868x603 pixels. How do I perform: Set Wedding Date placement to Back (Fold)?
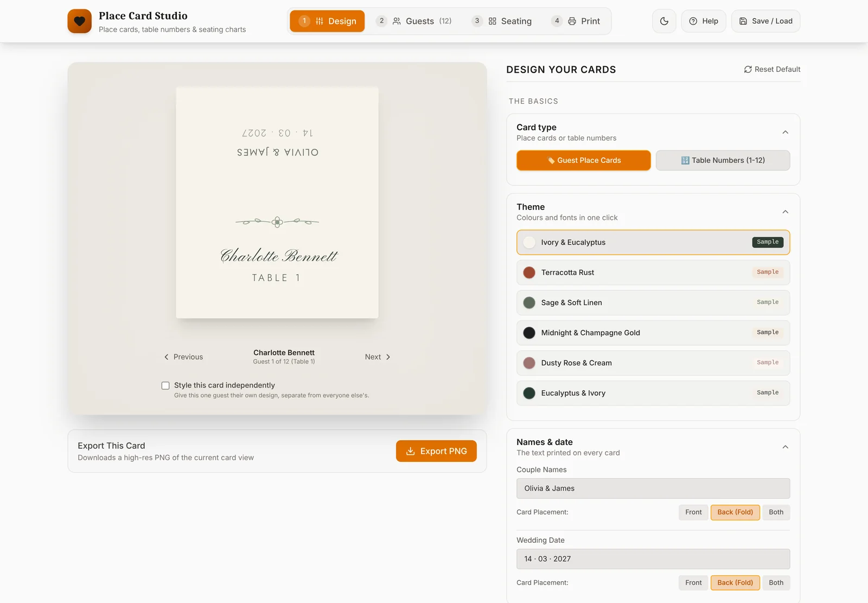[735, 583]
